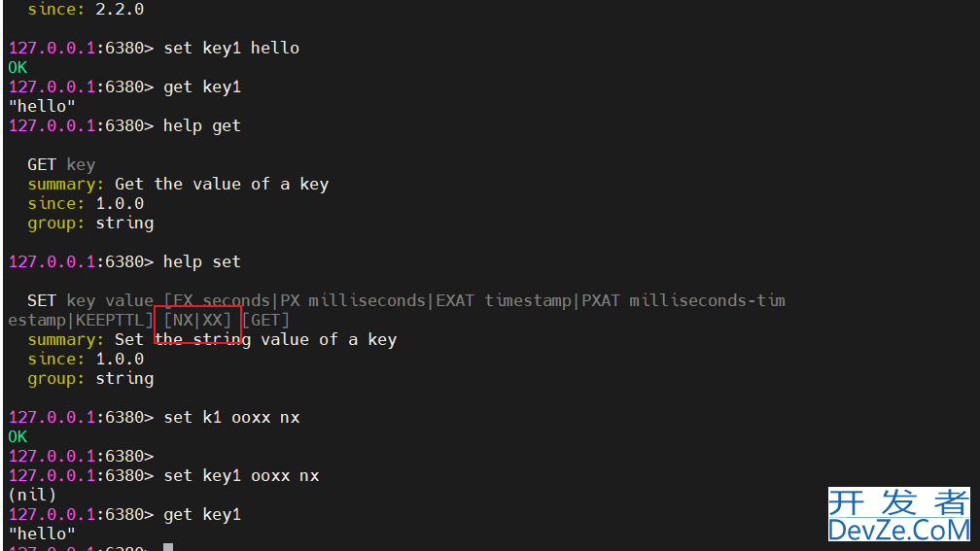Click the 'set key1 ooxx nx' command

point(241,476)
